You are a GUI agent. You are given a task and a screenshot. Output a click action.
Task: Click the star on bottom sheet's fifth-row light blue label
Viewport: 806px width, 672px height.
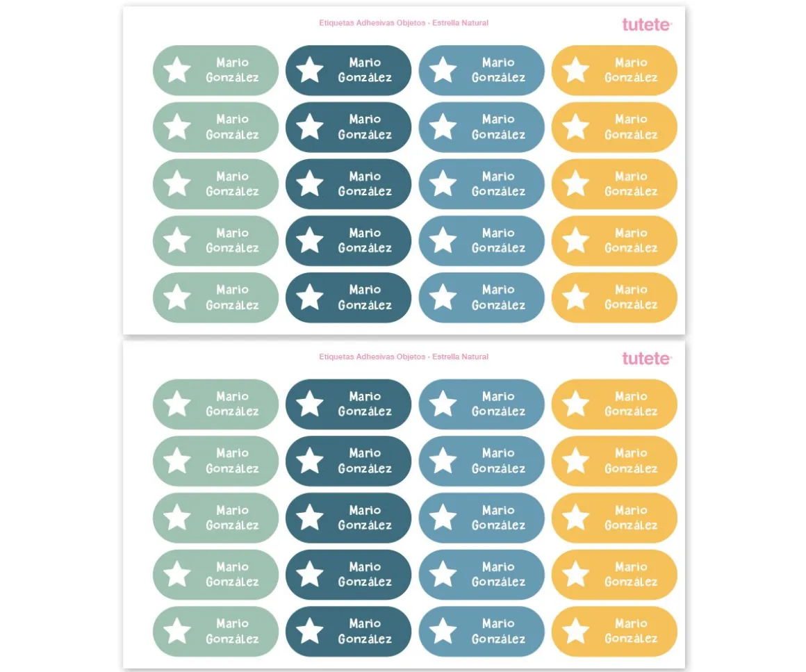[443, 631]
